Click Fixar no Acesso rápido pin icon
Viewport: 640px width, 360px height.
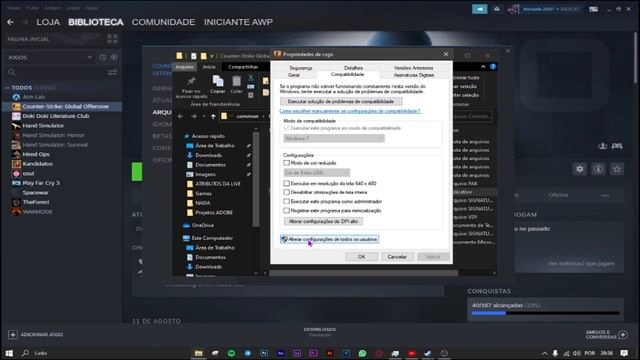[191, 81]
